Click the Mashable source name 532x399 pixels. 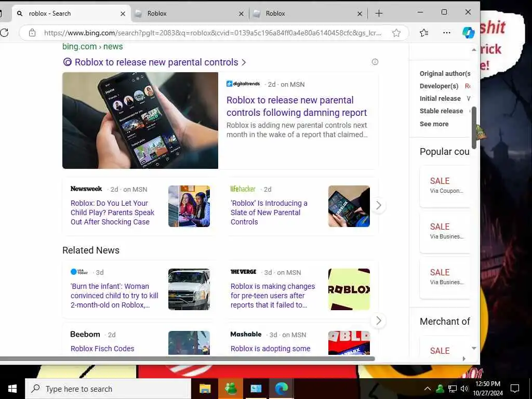[x=246, y=334]
